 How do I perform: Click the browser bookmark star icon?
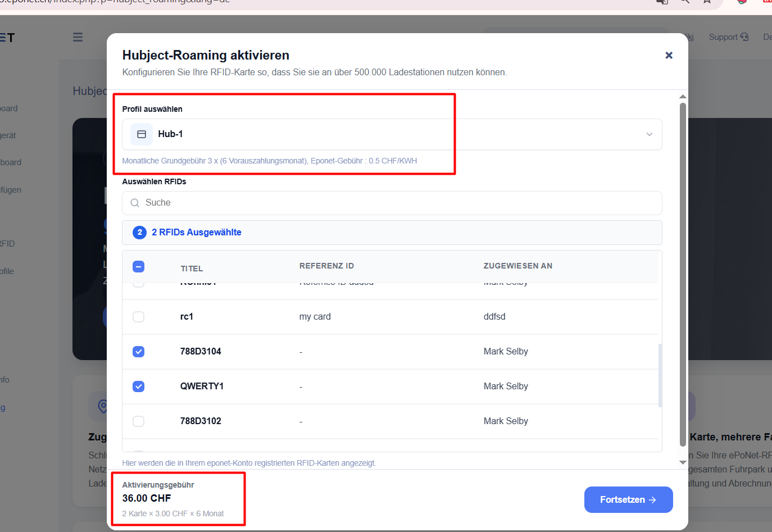point(707,2)
